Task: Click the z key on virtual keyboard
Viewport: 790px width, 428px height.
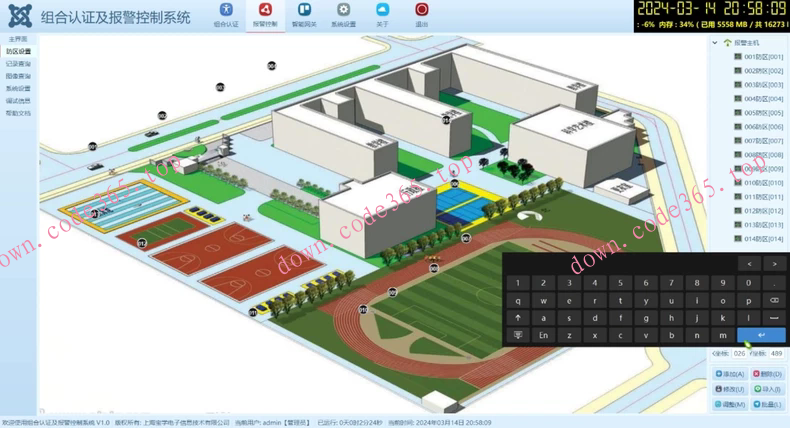Action: (569, 335)
